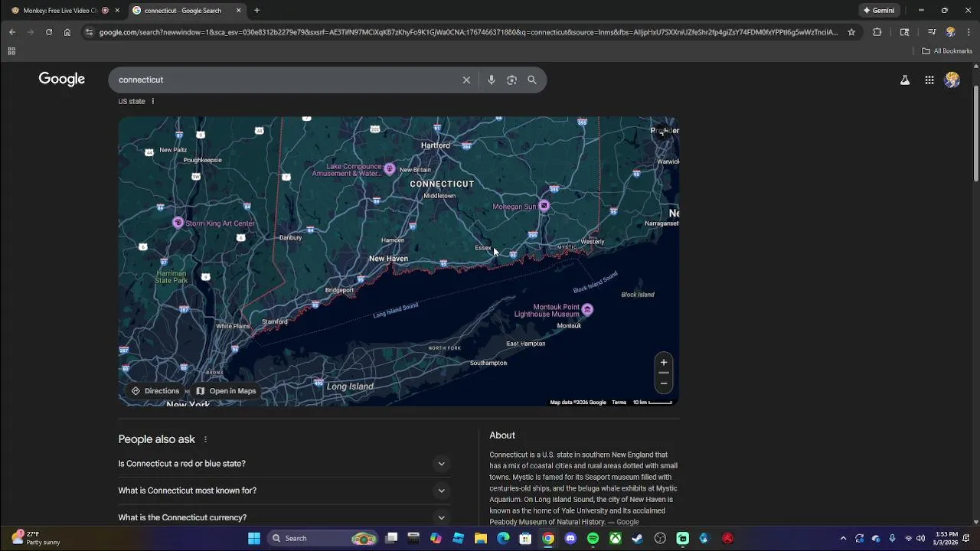Select Storm King Art Center pin
The width and height of the screenshot is (980, 551).
click(x=178, y=223)
